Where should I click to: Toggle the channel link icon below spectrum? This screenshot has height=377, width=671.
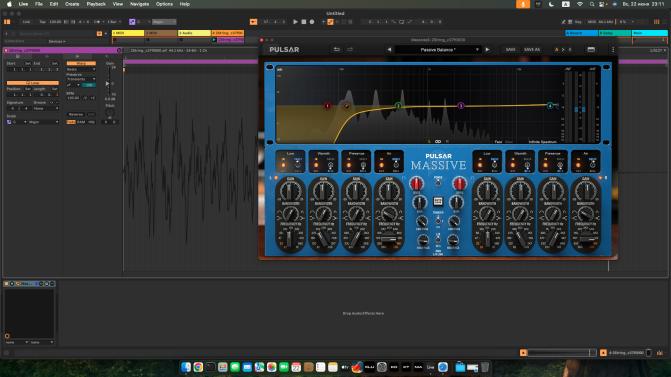pyautogui.click(x=438, y=142)
